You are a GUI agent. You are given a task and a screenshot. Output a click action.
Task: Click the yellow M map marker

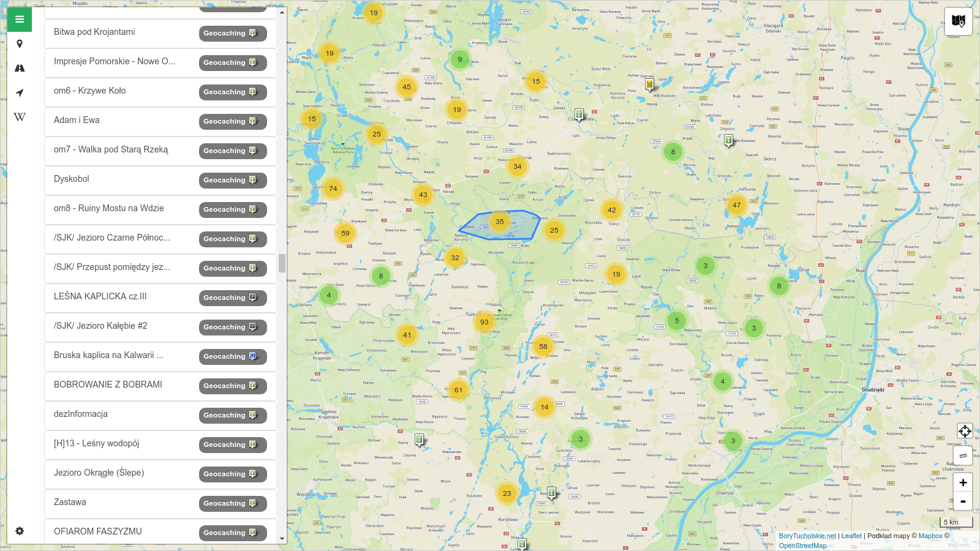click(649, 84)
